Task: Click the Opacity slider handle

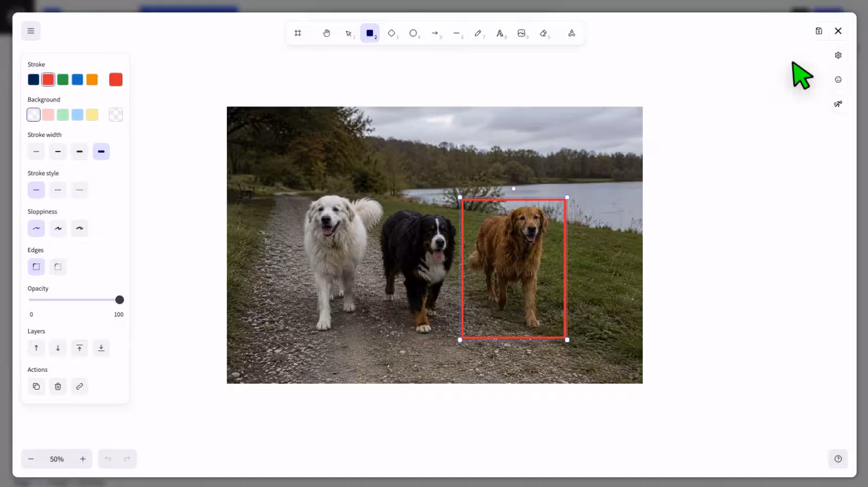Action: (120, 300)
